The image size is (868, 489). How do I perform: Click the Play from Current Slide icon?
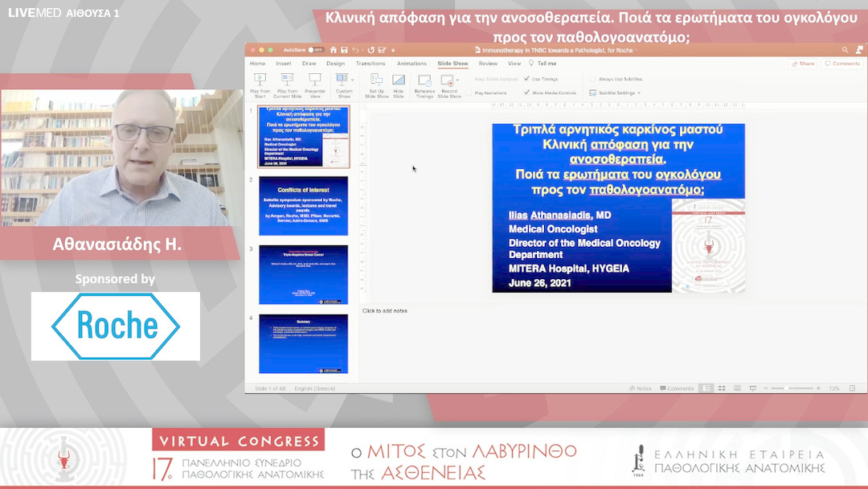[287, 80]
